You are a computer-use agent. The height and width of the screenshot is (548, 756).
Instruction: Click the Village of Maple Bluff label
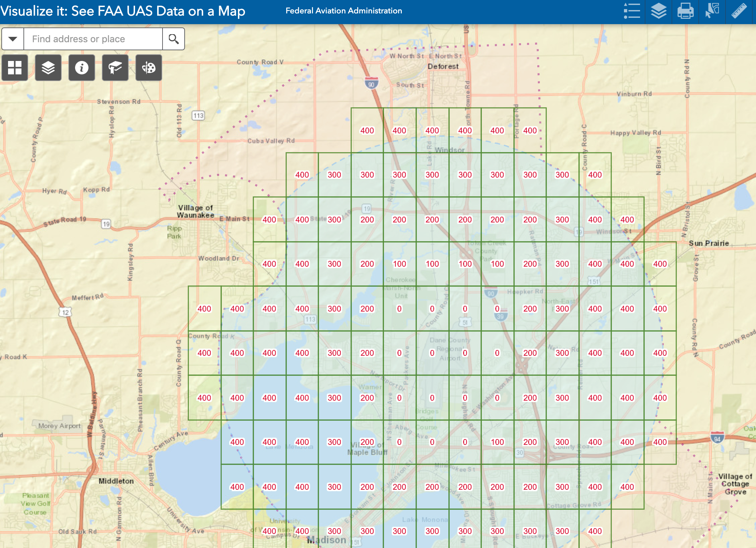367,449
